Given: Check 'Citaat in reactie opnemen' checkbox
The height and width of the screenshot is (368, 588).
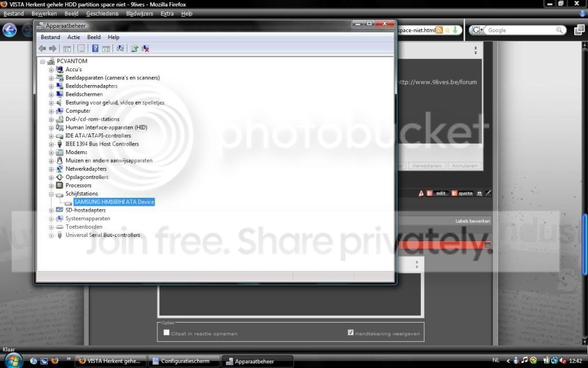Looking at the screenshot, I should click(x=167, y=332).
